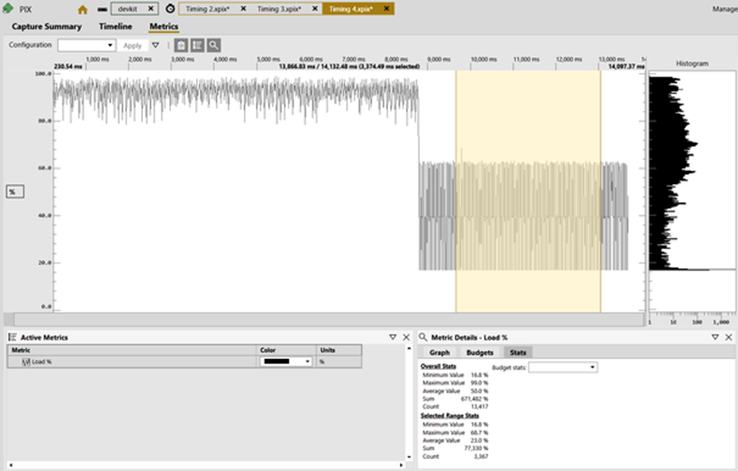Click the Units column header

pyautogui.click(x=339, y=350)
